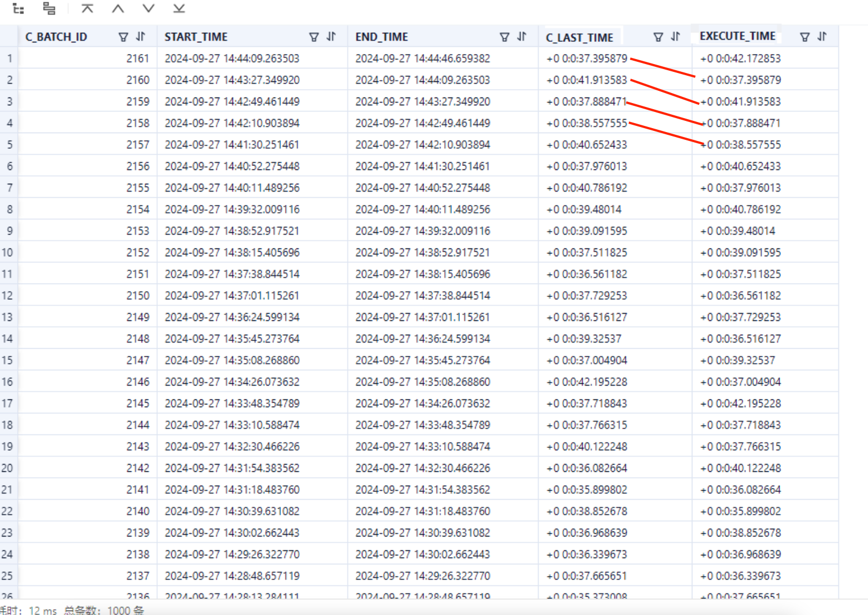
Task: Click start time 2024-09-27 14:31:54.383562
Action: pyautogui.click(x=232, y=468)
